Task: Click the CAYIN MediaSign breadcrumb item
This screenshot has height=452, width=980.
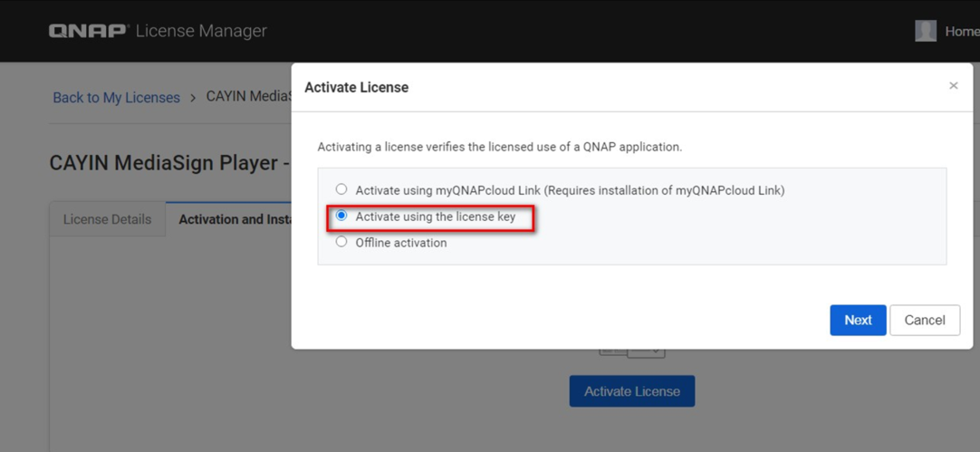Action: pos(248,96)
